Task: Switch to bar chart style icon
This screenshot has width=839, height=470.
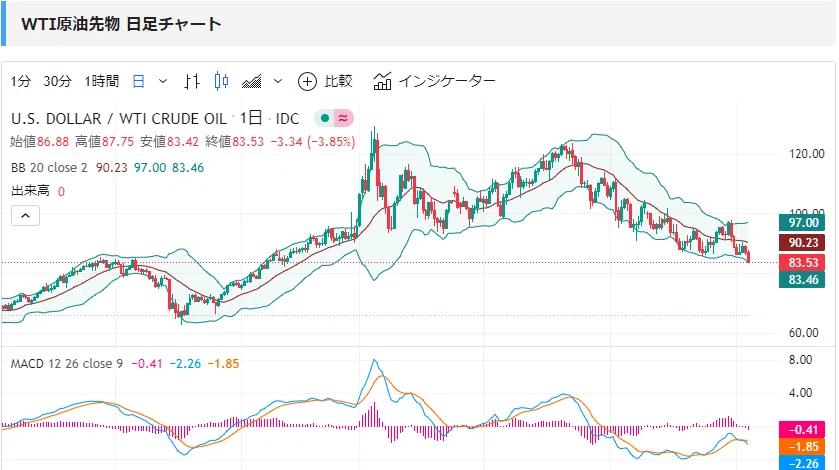Action: 192,81
